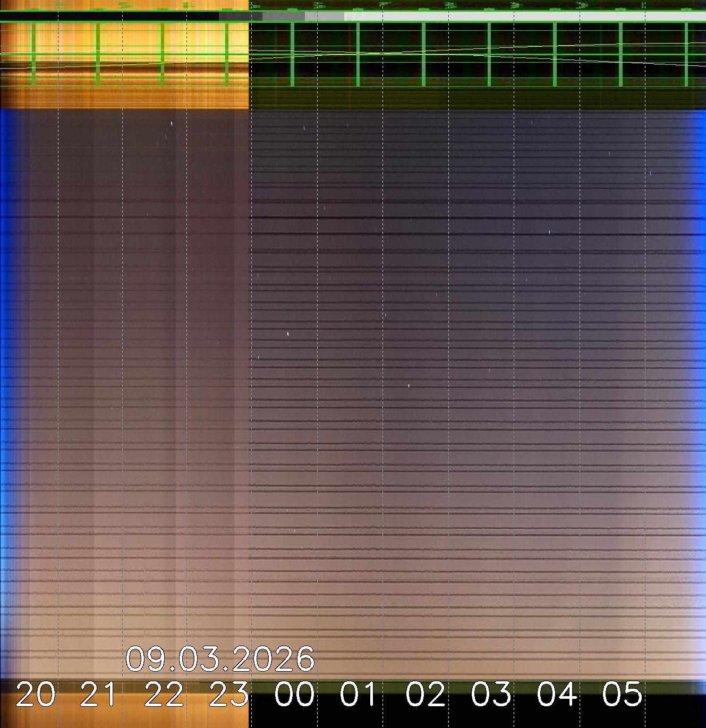Viewport: 706px width, 728px height.
Task: Click the white streak near top of 22 column
Action: (x=172, y=124)
